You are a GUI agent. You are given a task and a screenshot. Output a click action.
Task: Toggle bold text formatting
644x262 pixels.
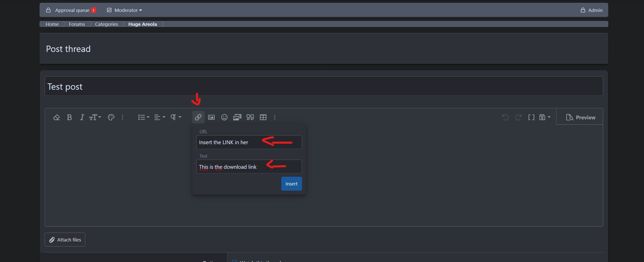click(69, 117)
